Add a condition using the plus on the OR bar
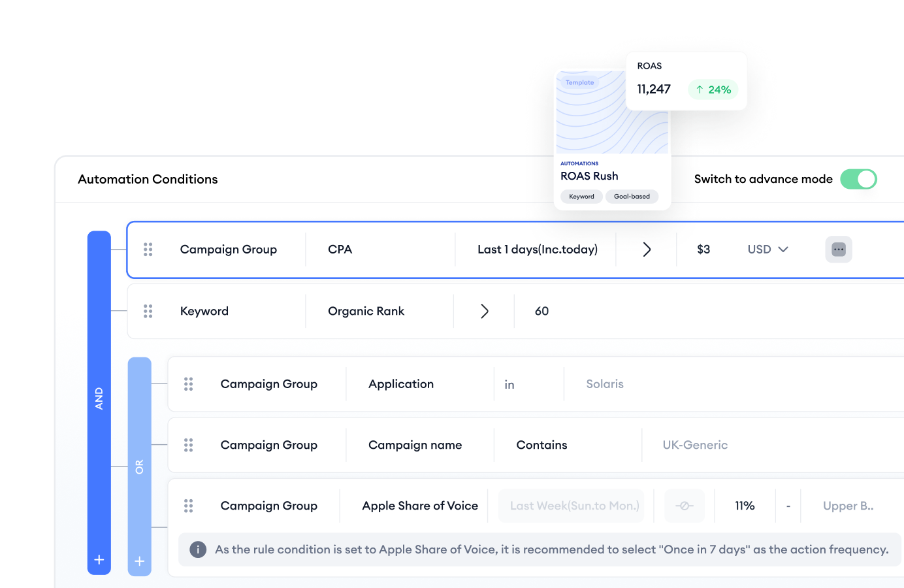Viewport: 904px width, 588px height. [x=139, y=560]
